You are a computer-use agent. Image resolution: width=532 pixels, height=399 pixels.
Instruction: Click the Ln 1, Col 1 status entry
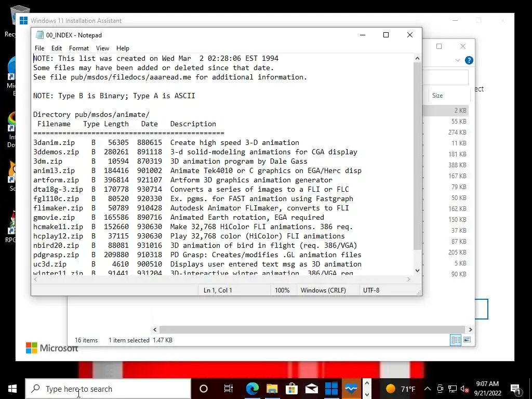pos(218,290)
